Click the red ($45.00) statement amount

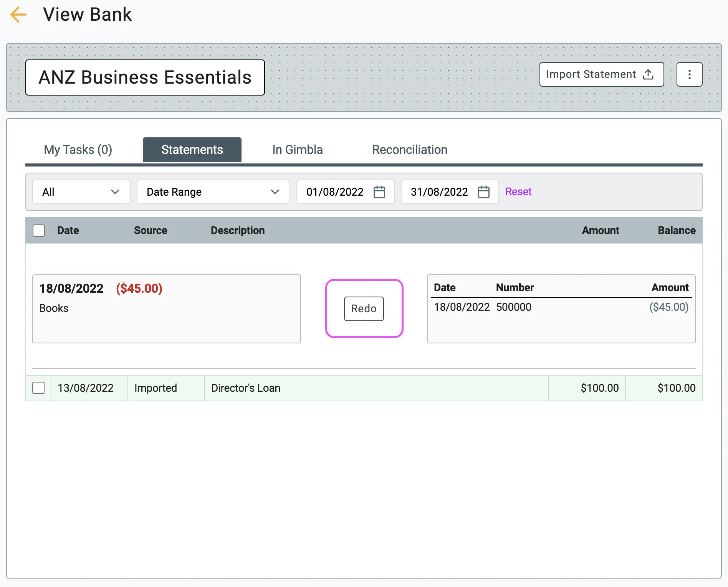point(139,289)
